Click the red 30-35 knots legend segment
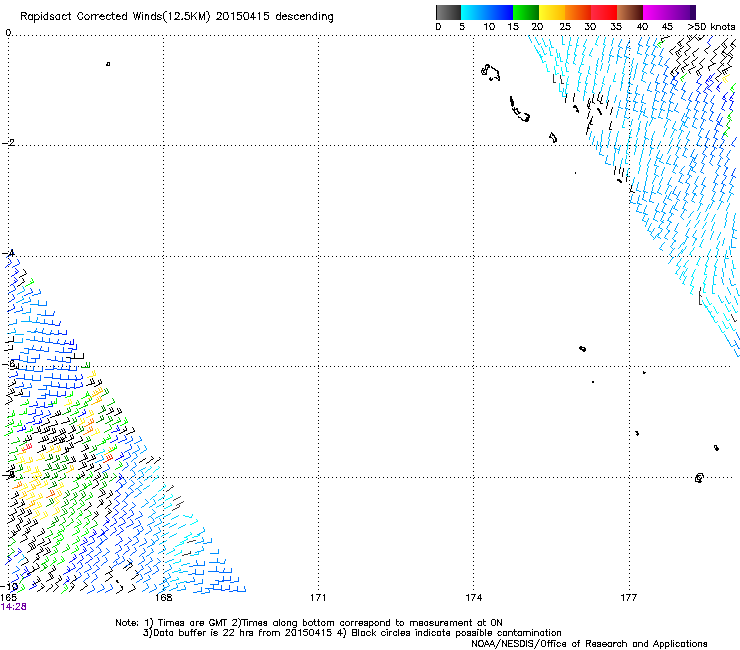 (604, 12)
